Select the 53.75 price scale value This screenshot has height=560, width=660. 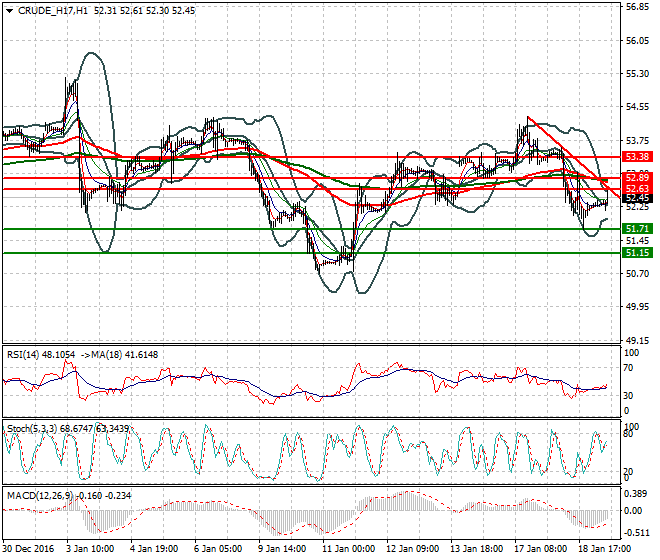637,141
